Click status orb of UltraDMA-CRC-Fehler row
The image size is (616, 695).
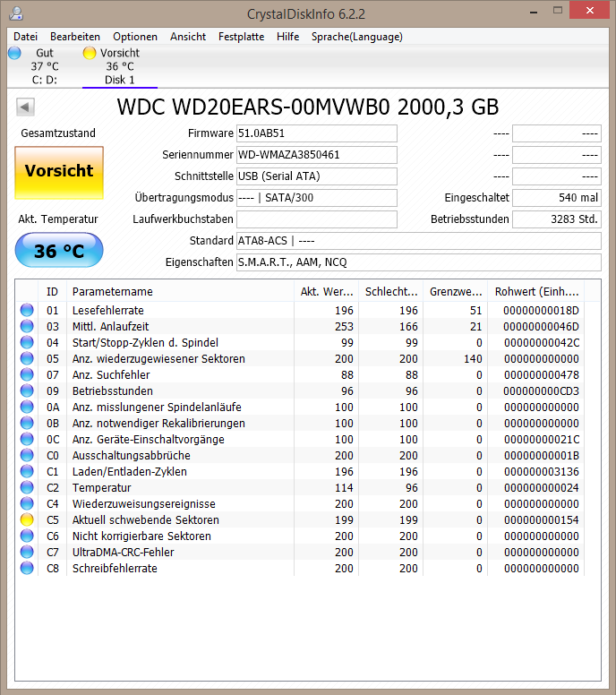(27, 552)
